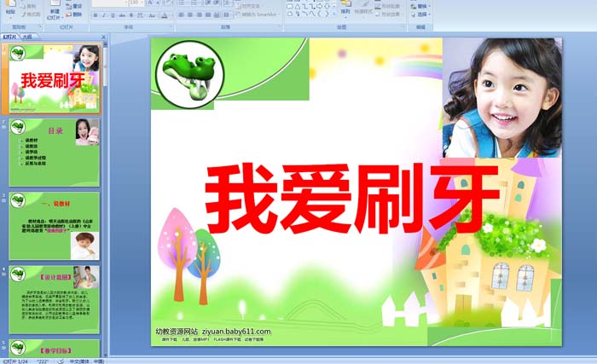
Task: Click the Replace (替换) button
Action: coord(420,7)
